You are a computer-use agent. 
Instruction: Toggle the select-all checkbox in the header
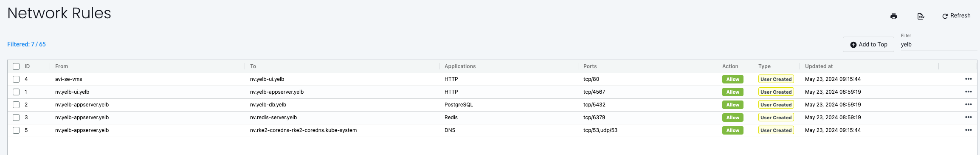click(16, 66)
